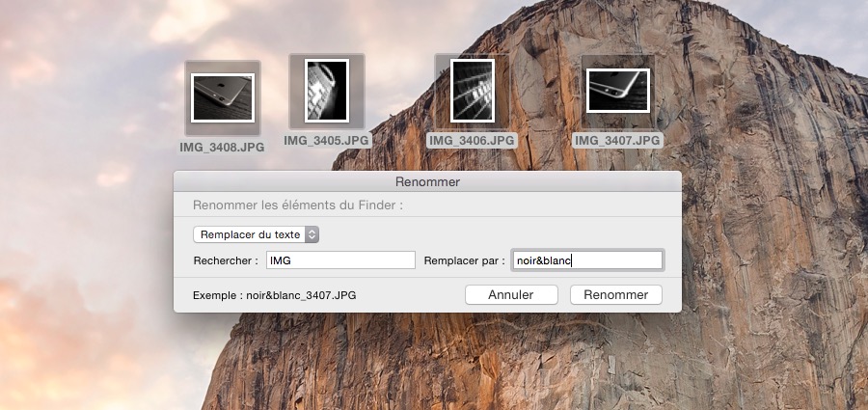Click the Rechercher field containing IMG
The image size is (868, 410).
click(340, 260)
